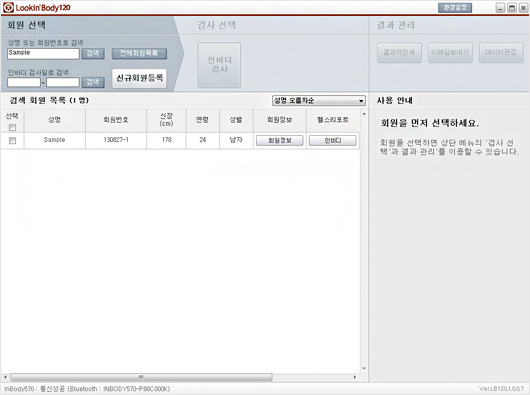The height and width of the screenshot is (395, 530).
Task: Click the gender cell 남자
Action: pyautogui.click(x=236, y=140)
